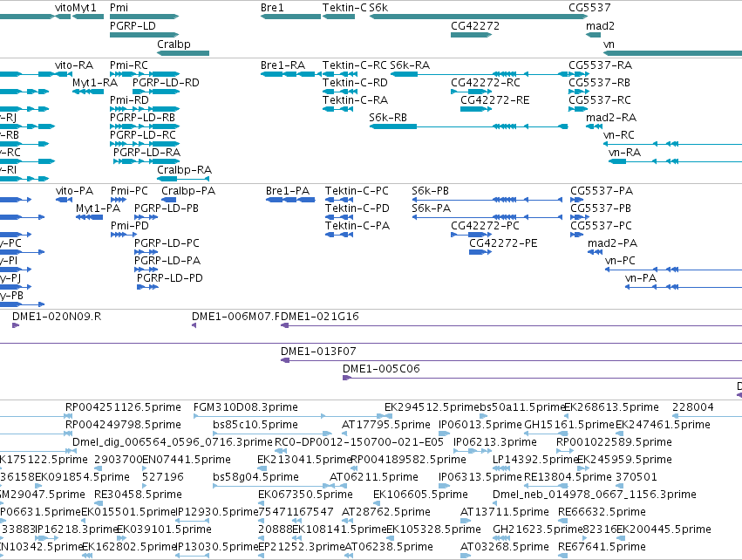
Task: Select protein Pmi-PD
Action: click(130, 226)
